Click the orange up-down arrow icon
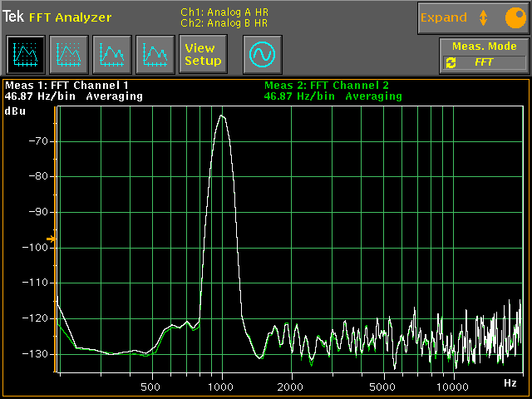The image size is (532, 399). [x=483, y=17]
